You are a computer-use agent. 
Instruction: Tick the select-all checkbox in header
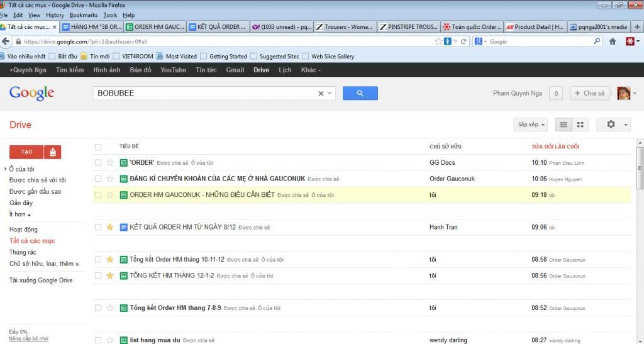(x=97, y=147)
